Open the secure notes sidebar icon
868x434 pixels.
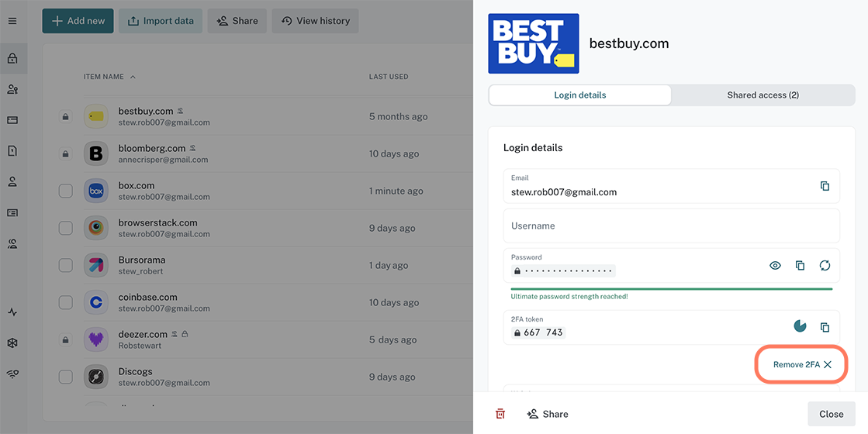pyautogui.click(x=12, y=151)
